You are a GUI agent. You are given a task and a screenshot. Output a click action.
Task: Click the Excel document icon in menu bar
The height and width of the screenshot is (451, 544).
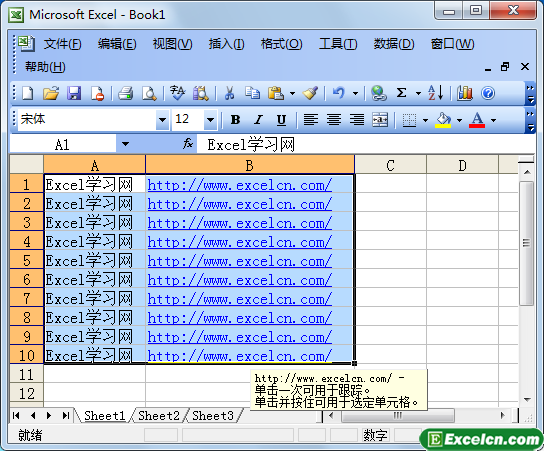(x=26, y=43)
